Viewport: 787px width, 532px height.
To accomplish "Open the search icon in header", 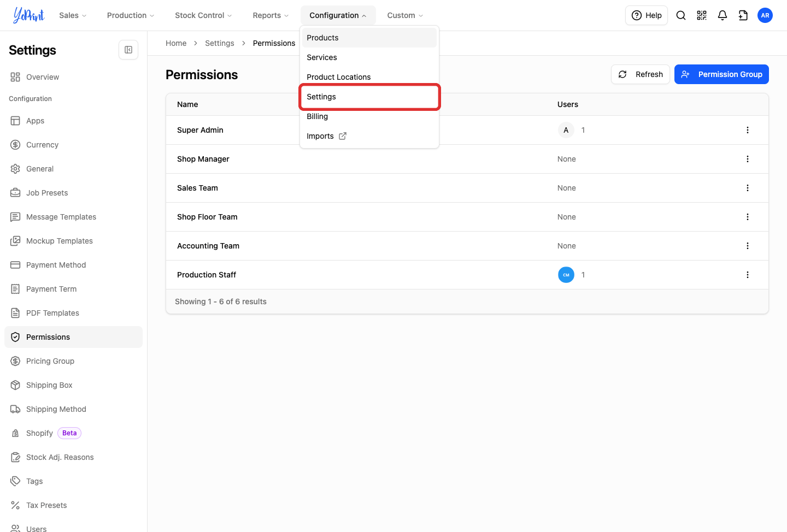I will click(681, 15).
